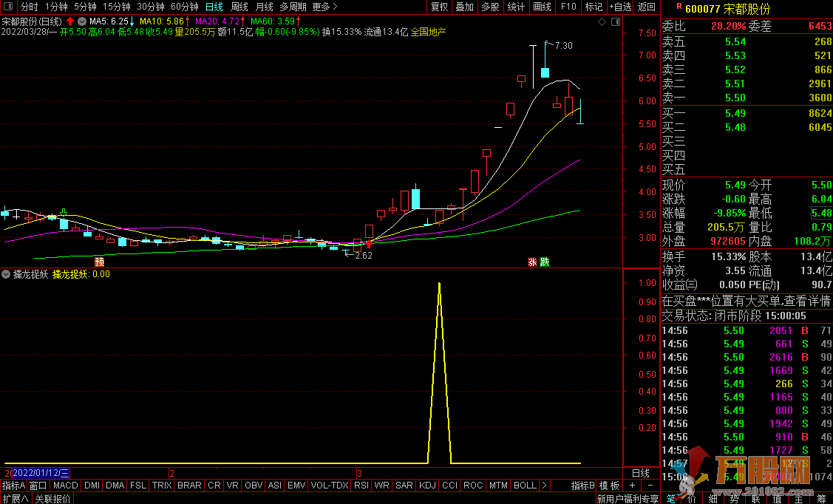Open the 指标B indicator selector

[x=582, y=486]
